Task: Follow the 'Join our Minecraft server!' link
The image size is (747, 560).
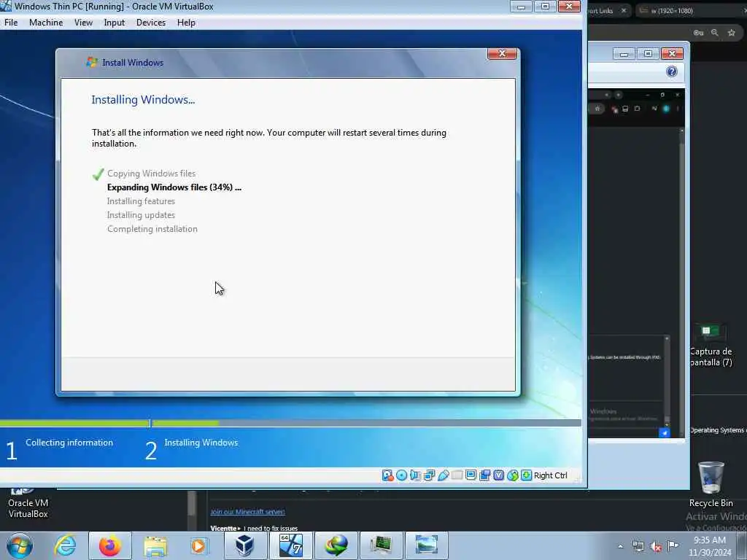Action: [248, 511]
